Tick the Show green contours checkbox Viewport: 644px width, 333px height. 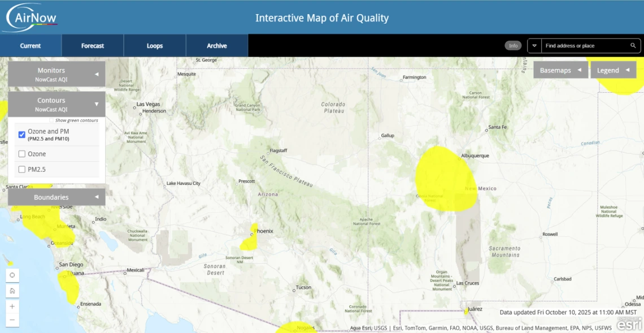(51, 120)
